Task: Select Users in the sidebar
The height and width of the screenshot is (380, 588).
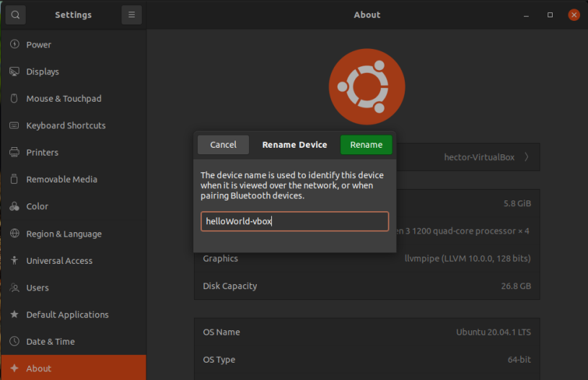Action: click(x=38, y=288)
